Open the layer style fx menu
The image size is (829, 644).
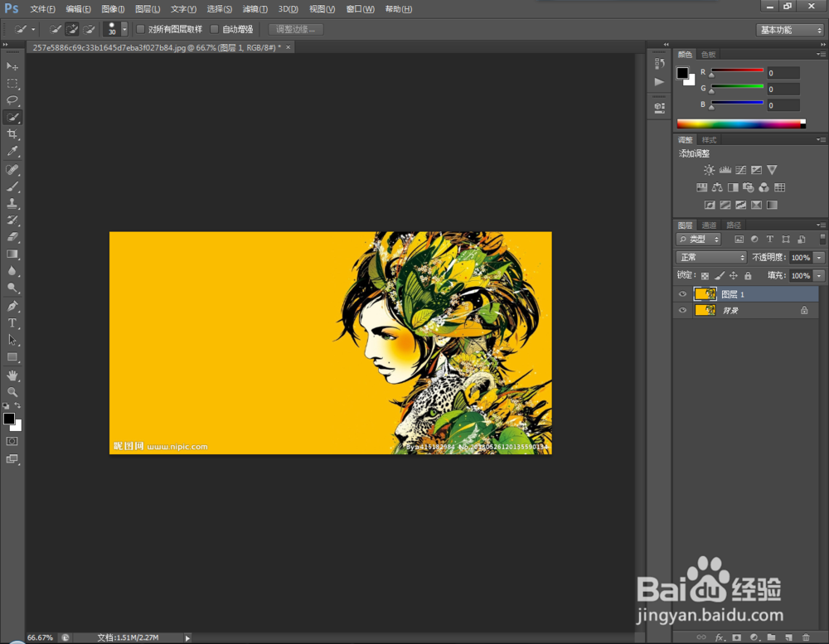(x=719, y=637)
